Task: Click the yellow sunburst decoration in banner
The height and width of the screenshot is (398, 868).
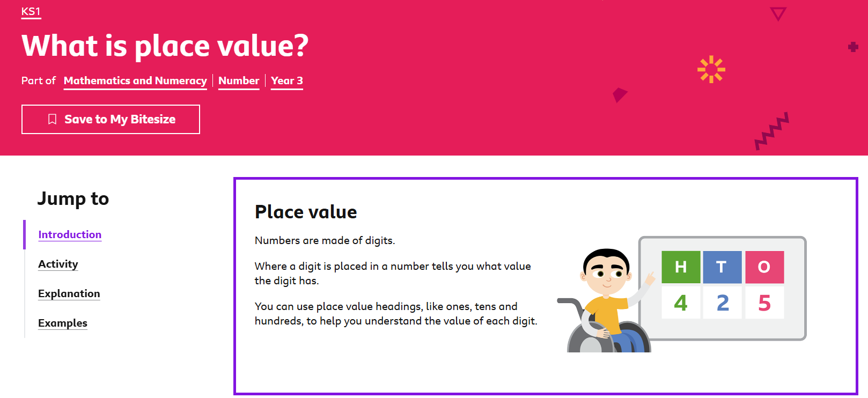Action: coord(711,69)
